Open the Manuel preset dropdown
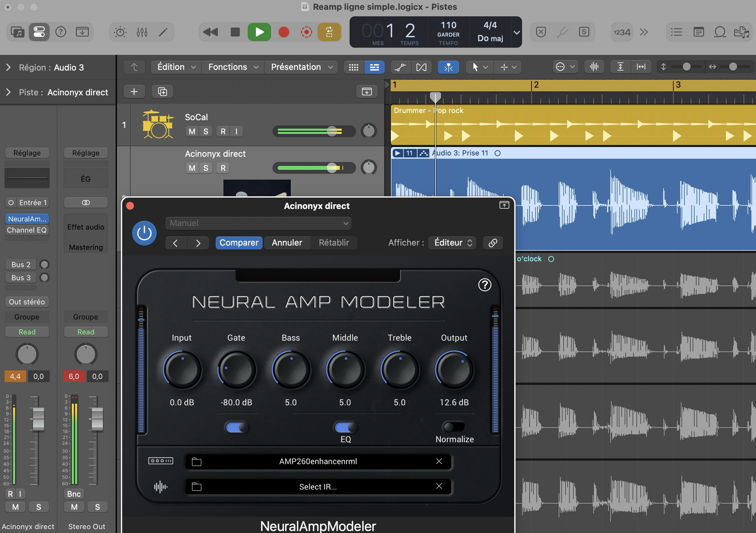 258,223
